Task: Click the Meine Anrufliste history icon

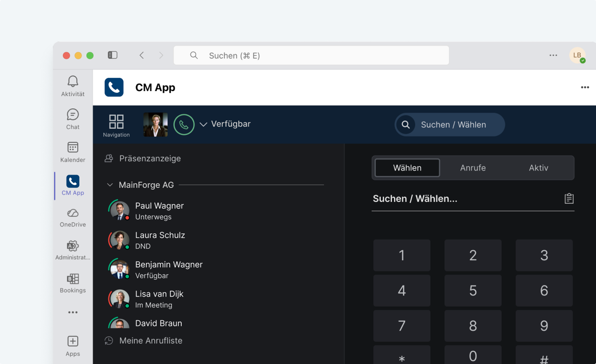Action: 109,341
